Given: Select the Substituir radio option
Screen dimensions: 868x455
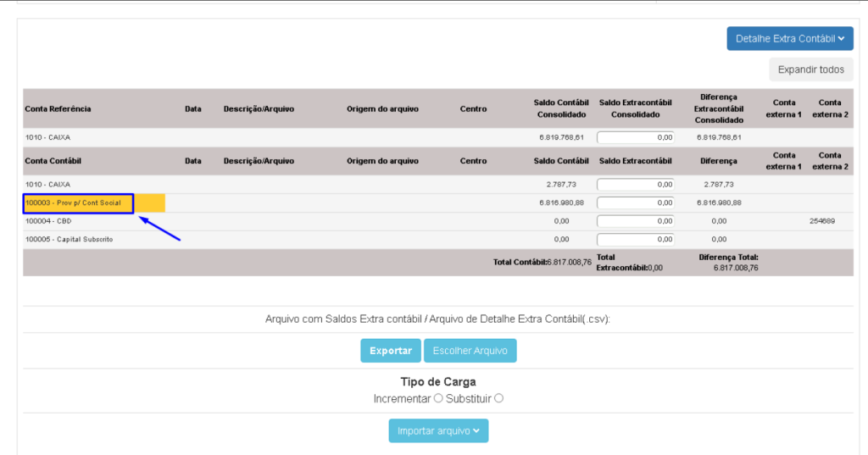Looking at the screenshot, I should point(498,398).
